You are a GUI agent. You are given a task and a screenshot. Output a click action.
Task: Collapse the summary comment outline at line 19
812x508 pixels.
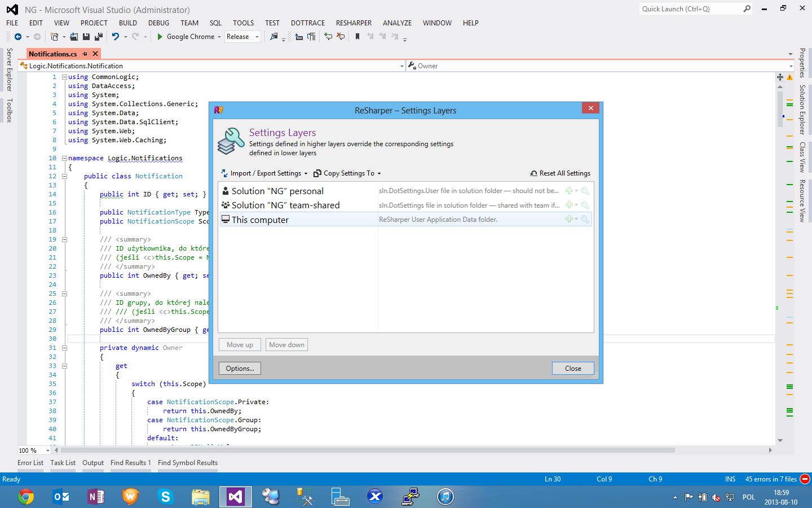pyautogui.click(x=64, y=239)
